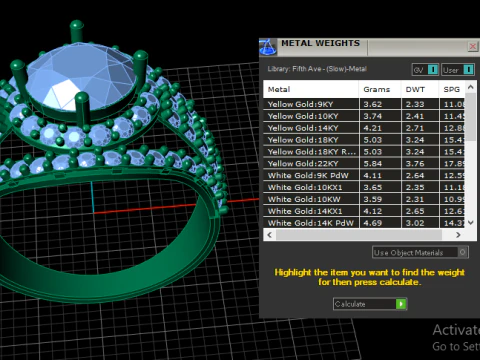Select the Yellow Gold:18KY R... row
The height and width of the screenshot is (360, 480).
364,152
